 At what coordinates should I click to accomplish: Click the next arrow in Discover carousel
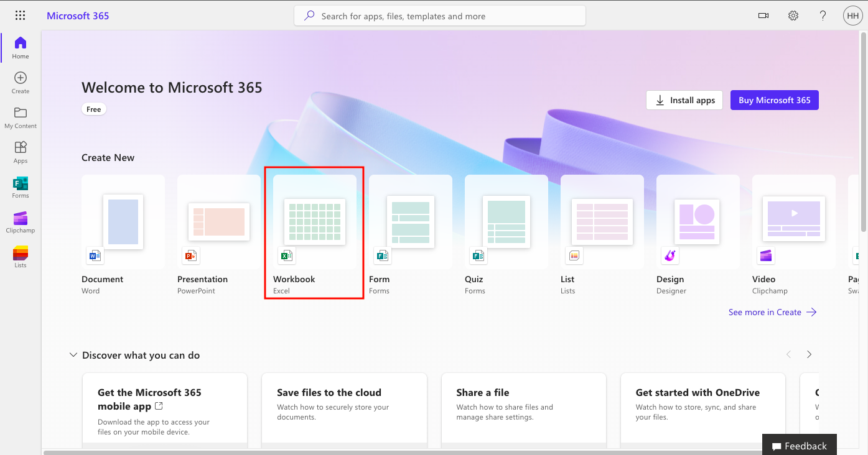(809, 354)
